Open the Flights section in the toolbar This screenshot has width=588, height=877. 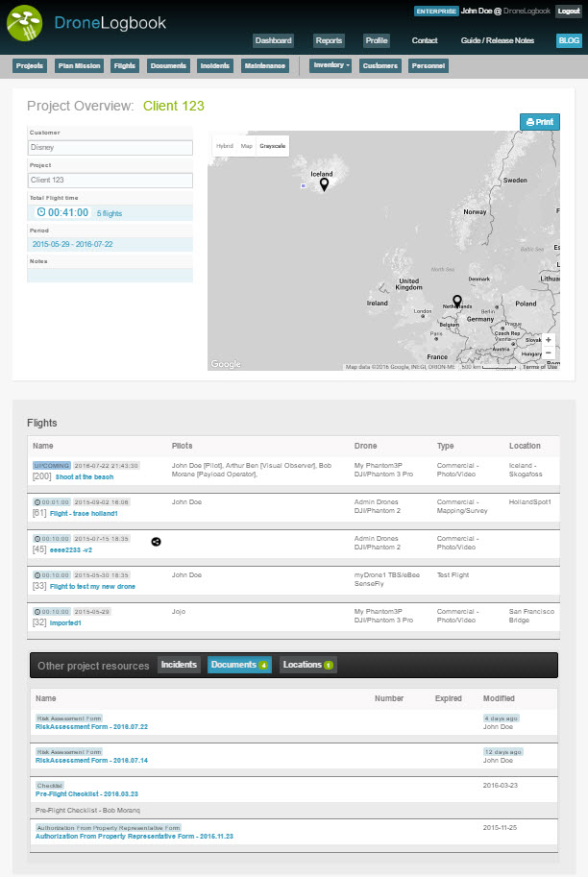(125, 66)
